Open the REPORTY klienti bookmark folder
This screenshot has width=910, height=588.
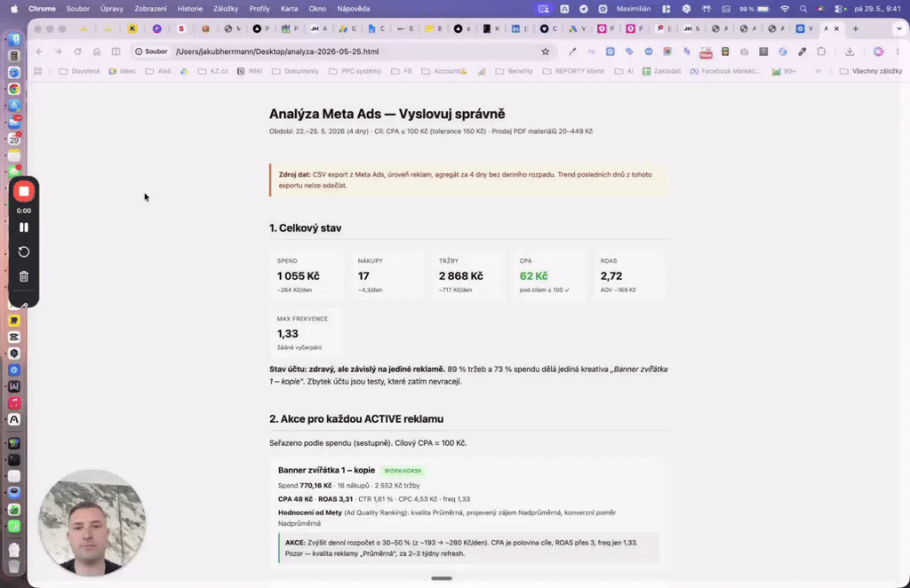coord(573,71)
